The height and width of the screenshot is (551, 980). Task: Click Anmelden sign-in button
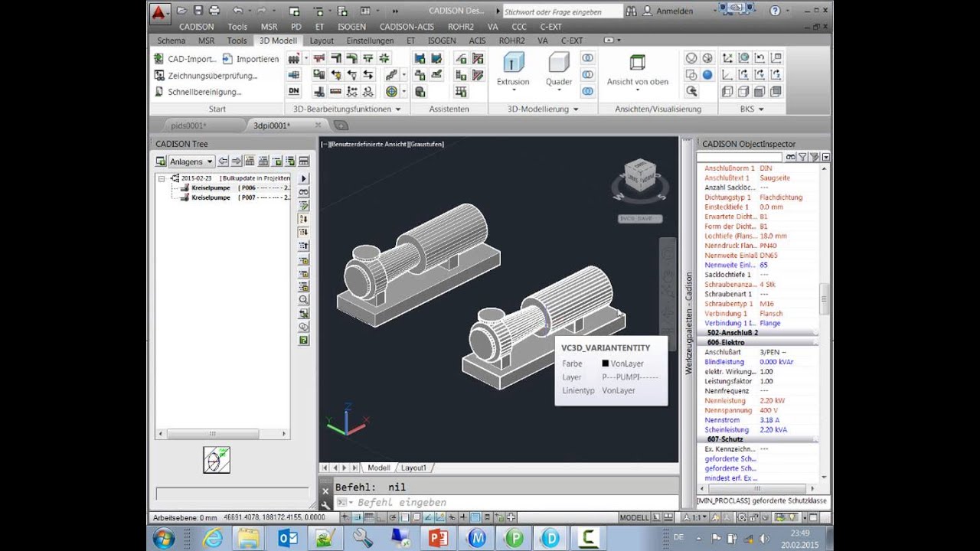(x=668, y=11)
